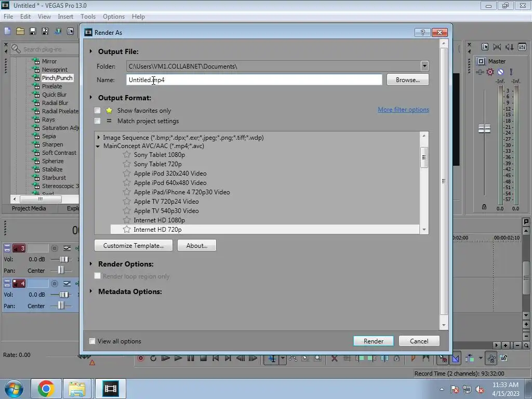
Task: Lock Master fader channels with the padlock icon
Action: point(484,207)
